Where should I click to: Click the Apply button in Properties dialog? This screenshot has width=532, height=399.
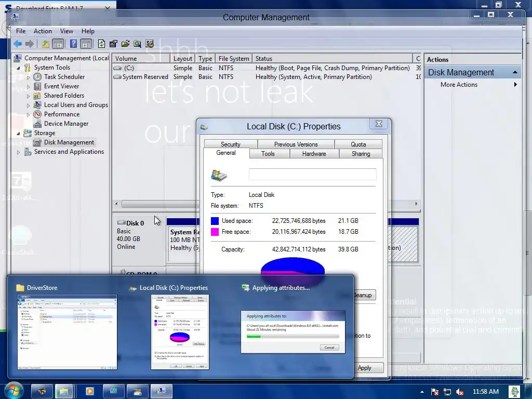coord(369,368)
